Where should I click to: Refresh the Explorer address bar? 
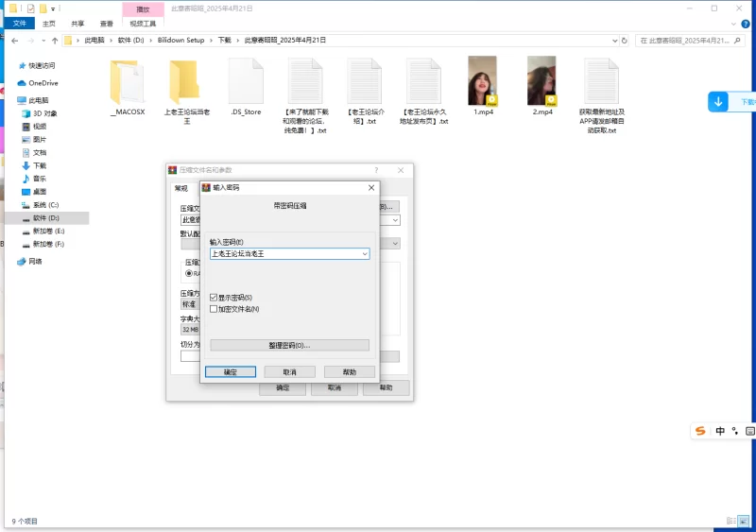(625, 41)
